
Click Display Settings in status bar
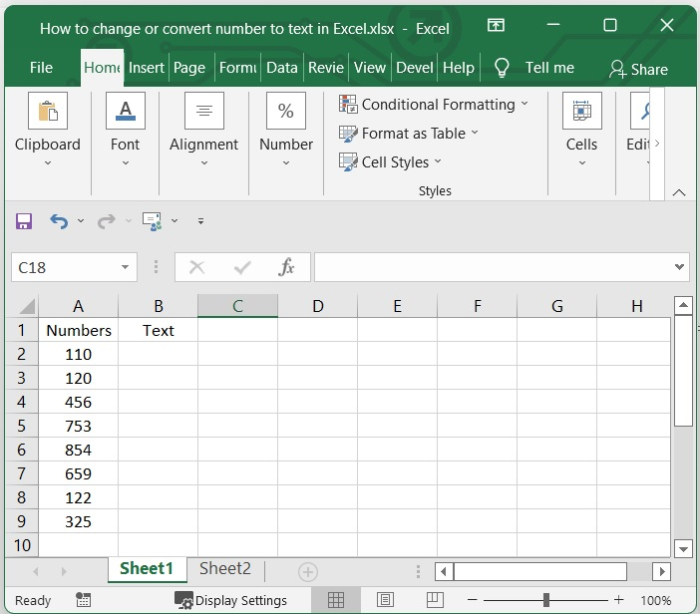(x=231, y=601)
